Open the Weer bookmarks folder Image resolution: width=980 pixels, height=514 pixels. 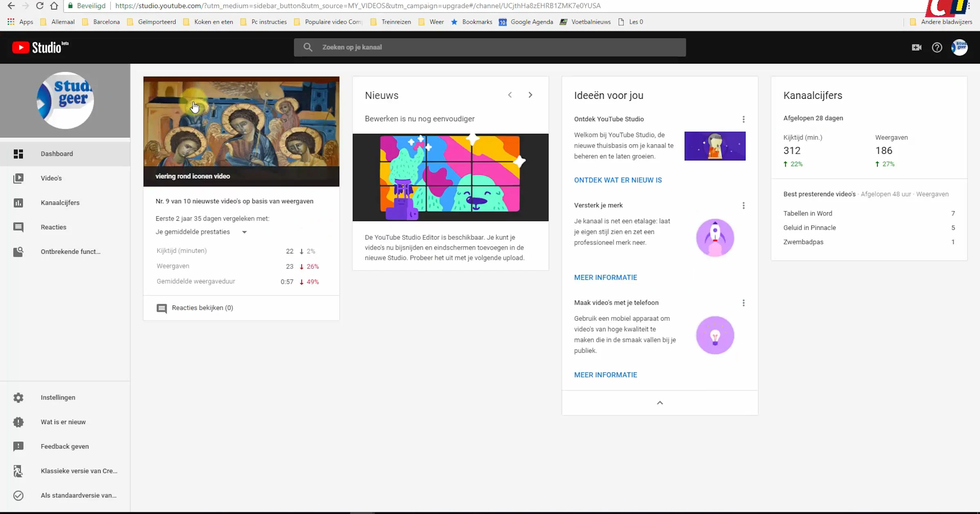click(431, 22)
